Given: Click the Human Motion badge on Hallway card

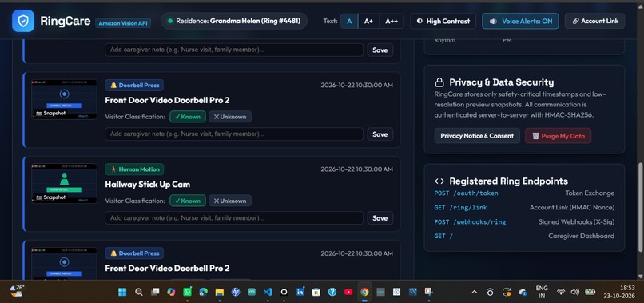Looking at the screenshot, I should coord(134,169).
